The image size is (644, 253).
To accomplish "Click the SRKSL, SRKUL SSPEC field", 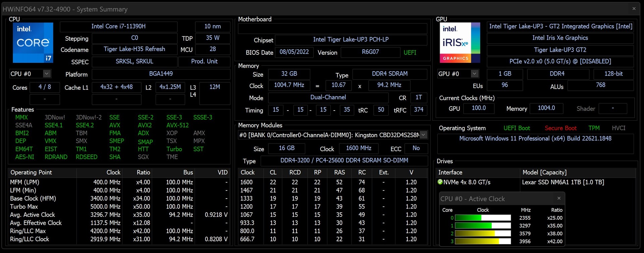I will point(135,61).
